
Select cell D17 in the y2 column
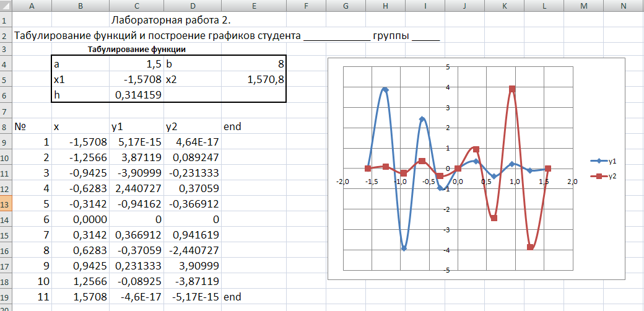(192, 266)
